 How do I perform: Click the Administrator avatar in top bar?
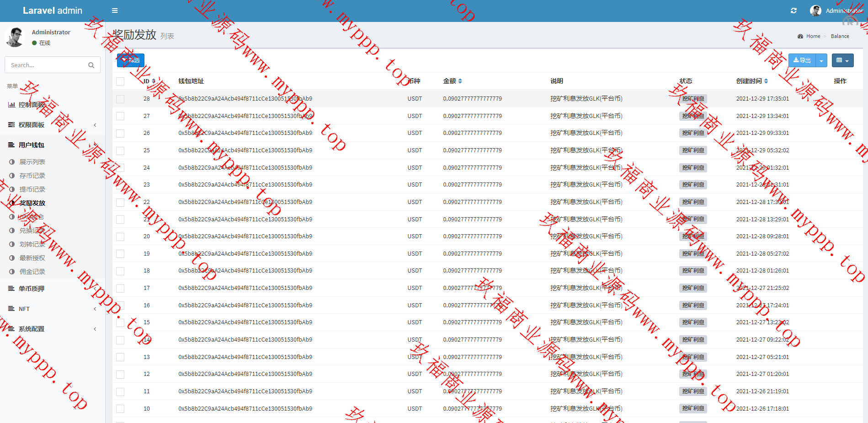[815, 11]
